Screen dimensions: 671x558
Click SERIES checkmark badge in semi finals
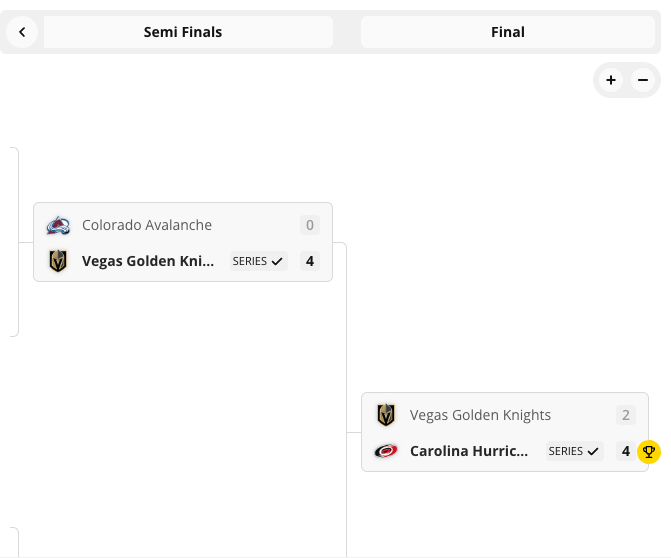coord(258,261)
